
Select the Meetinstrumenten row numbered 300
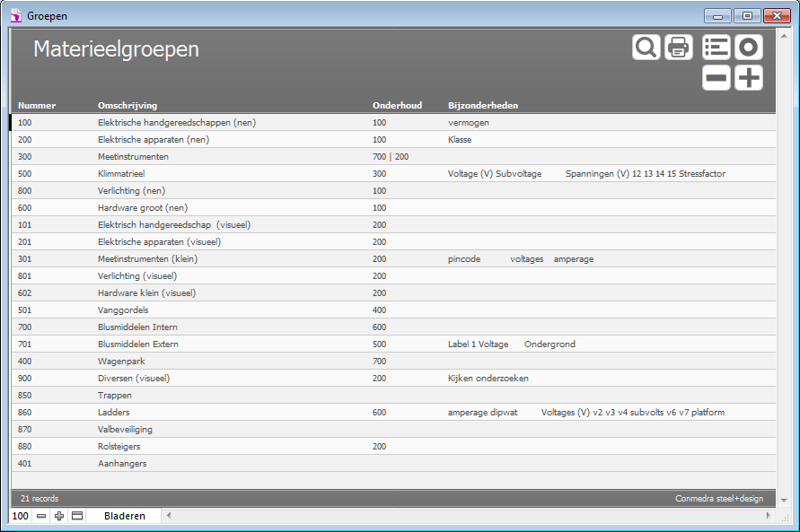pos(133,157)
